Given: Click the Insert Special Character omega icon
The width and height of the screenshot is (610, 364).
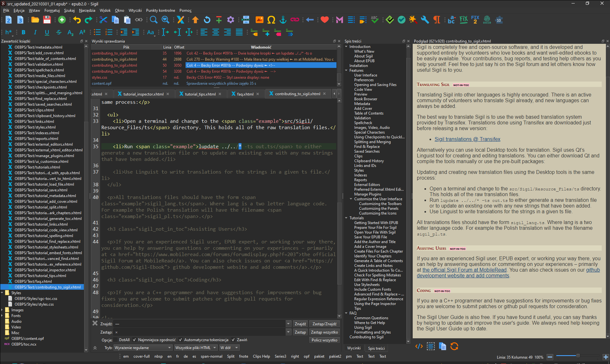Looking at the screenshot, I should pyautogui.click(x=271, y=20).
